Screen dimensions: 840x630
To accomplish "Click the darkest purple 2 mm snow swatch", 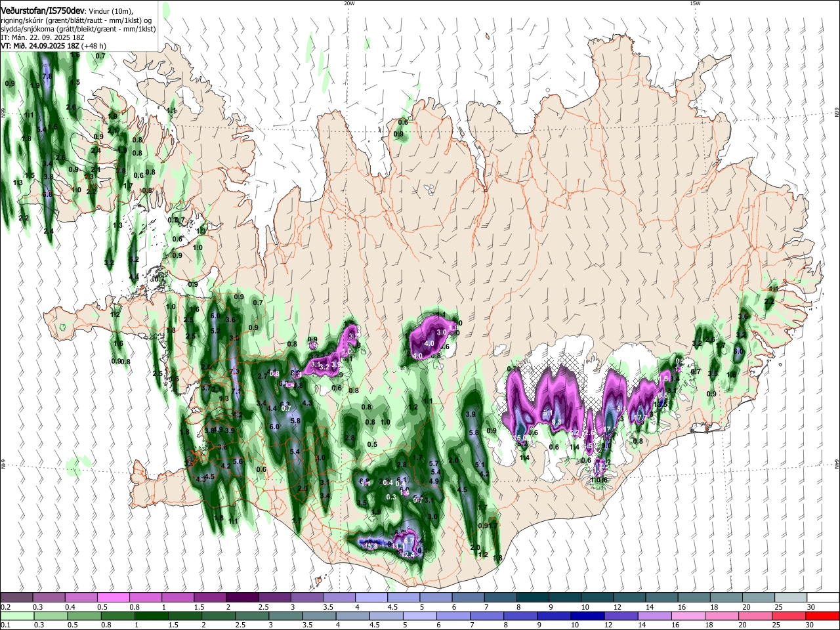I will click(x=242, y=597).
